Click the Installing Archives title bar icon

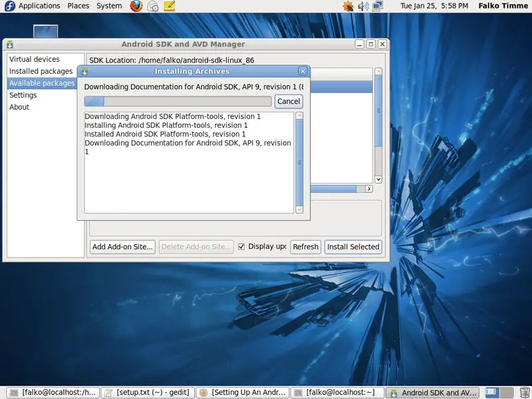tap(84, 71)
